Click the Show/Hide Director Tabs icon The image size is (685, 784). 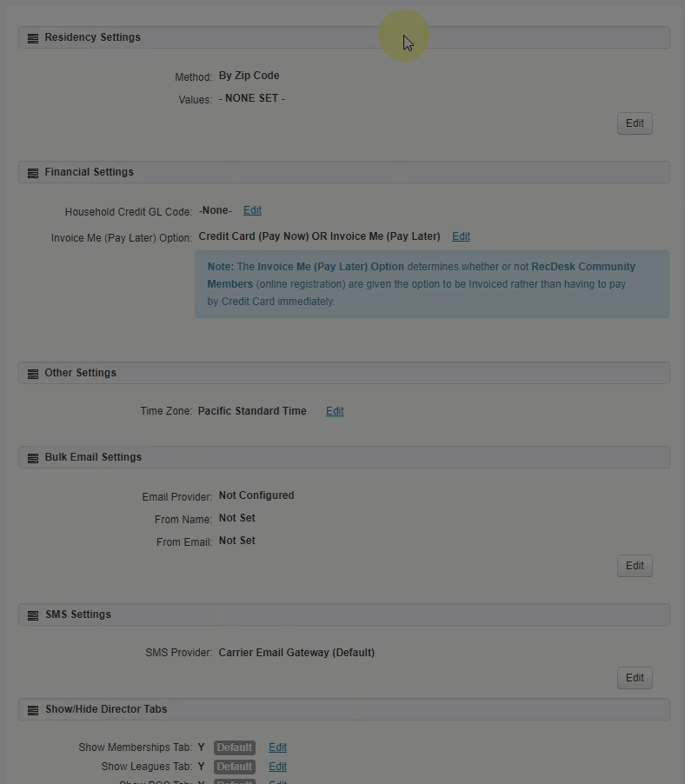click(x=33, y=710)
